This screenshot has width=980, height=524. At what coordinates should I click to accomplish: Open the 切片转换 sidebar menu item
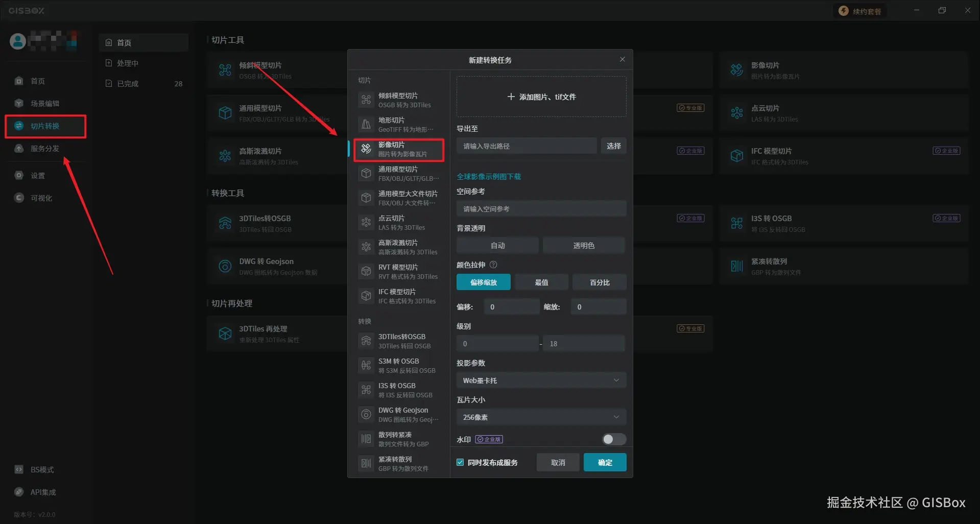[45, 126]
